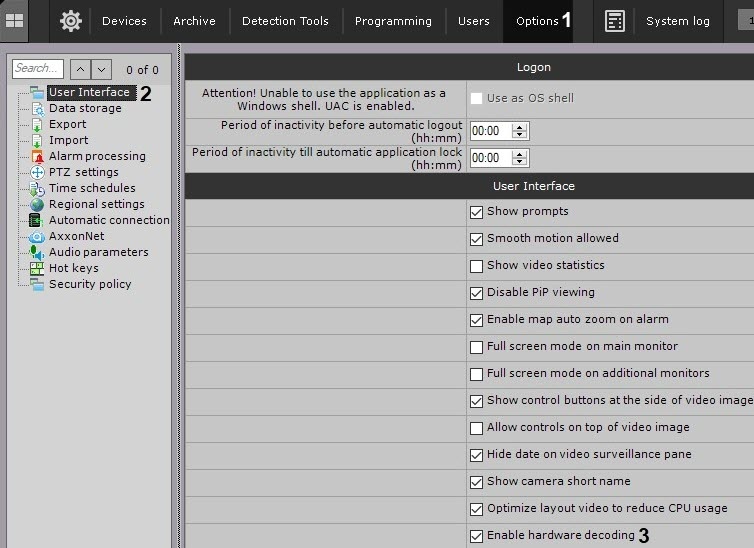Open the layouts grid icon in top-left corner

tap(14, 20)
